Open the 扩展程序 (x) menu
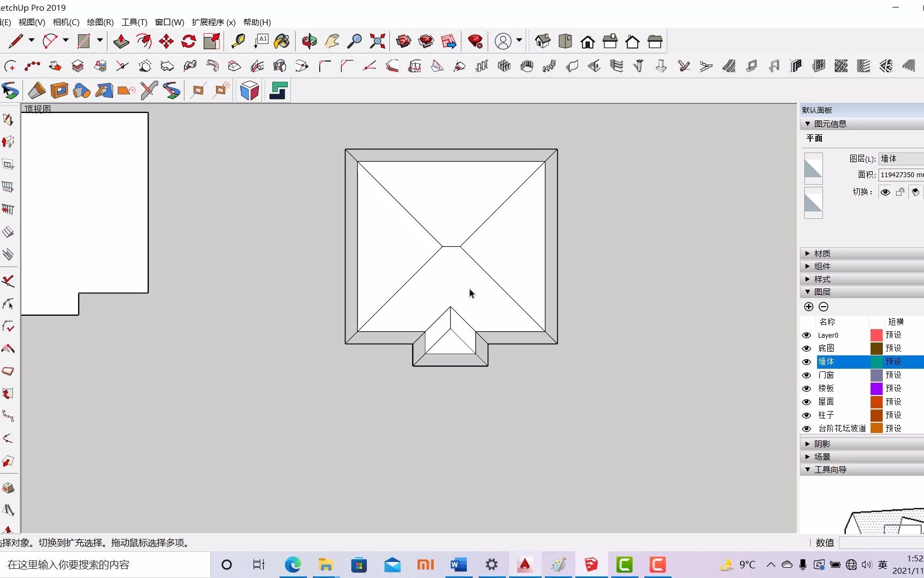The height and width of the screenshot is (578, 924). point(213,22)
